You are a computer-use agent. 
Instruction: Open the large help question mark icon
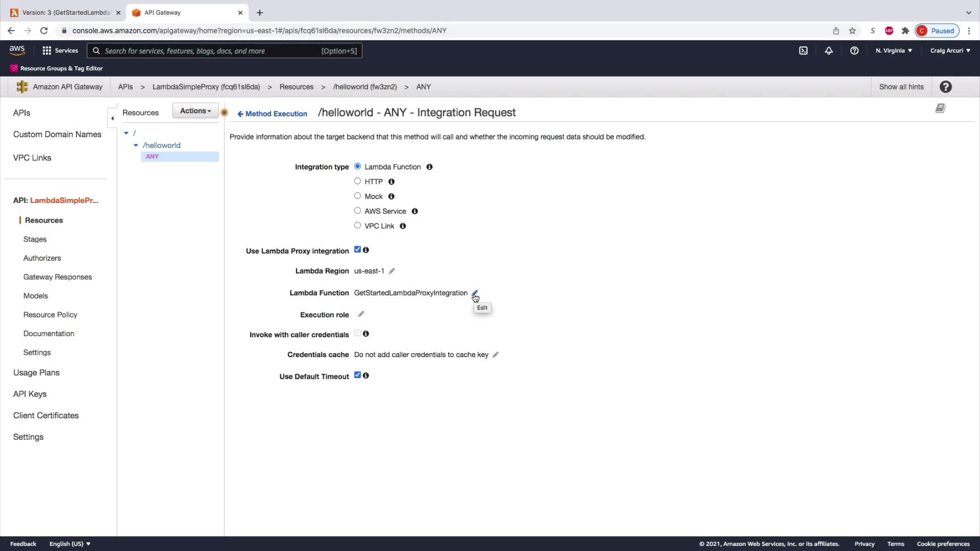pos(945,87)
